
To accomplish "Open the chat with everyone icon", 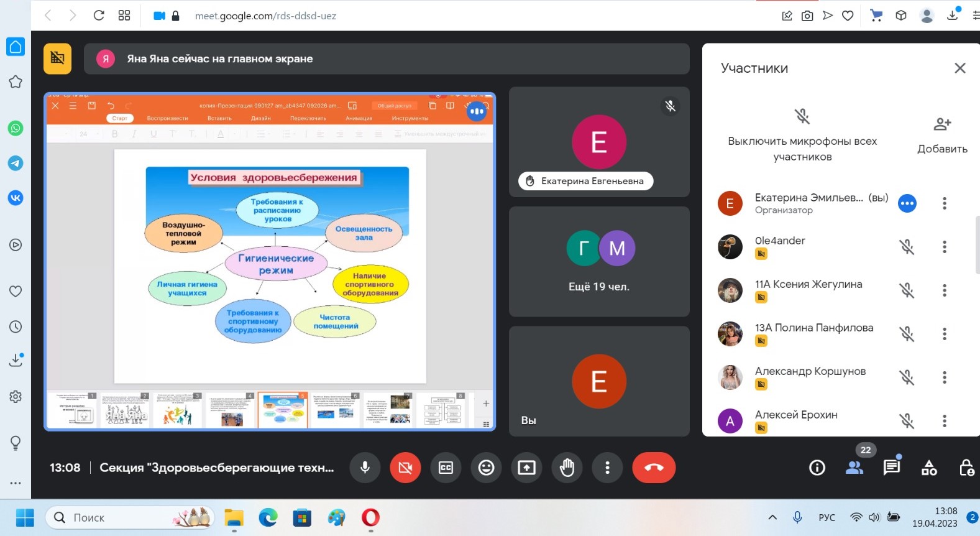I will pyautogui.click(x=892, y=468).
